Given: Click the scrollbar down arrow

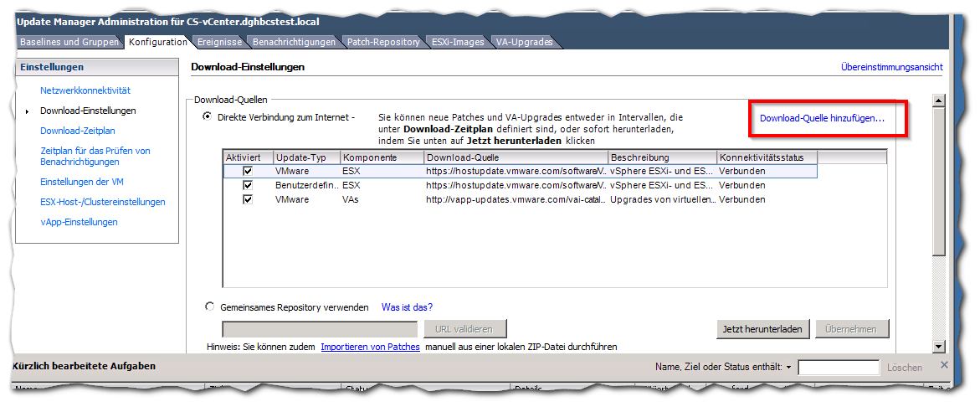Looking at the screenshot, I should (939, 345).
